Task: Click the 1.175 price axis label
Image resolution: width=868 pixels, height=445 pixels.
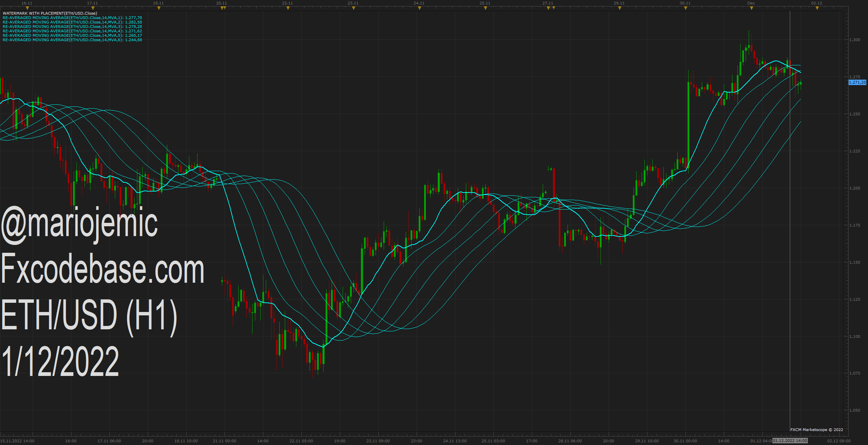Action: click(855, 225)
